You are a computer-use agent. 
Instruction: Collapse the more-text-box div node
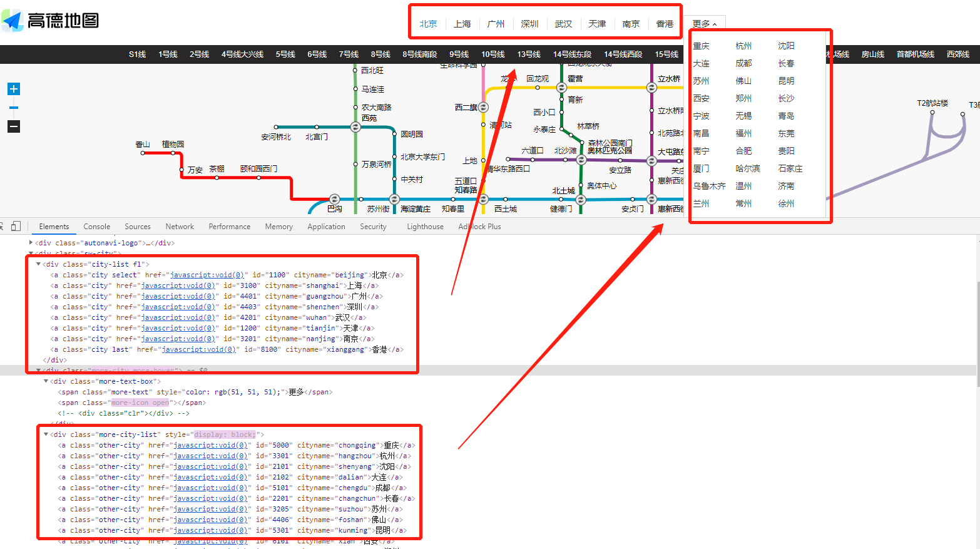point(46,381)
